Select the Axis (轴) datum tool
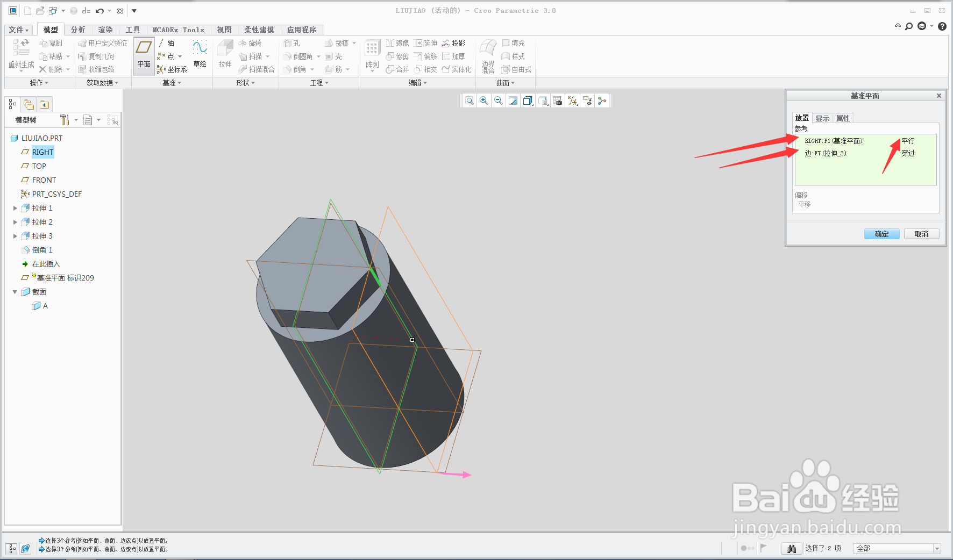The width and height of the screenshot is (953, 560). coord(166,43)
